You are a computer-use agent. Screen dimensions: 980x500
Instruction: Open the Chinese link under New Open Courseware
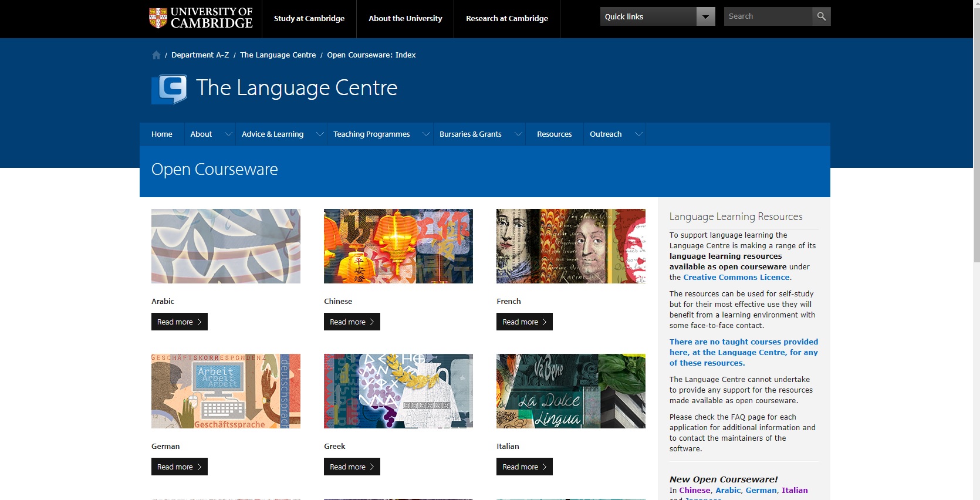coord(695,491)
